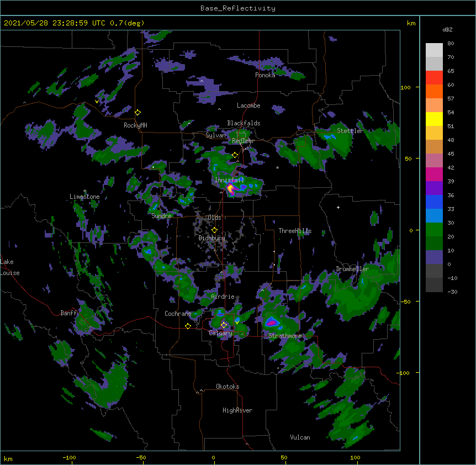Click the Banff label
Image resolution: width=476 pixels, height=465 pixels.
click(x=69, y=313)
